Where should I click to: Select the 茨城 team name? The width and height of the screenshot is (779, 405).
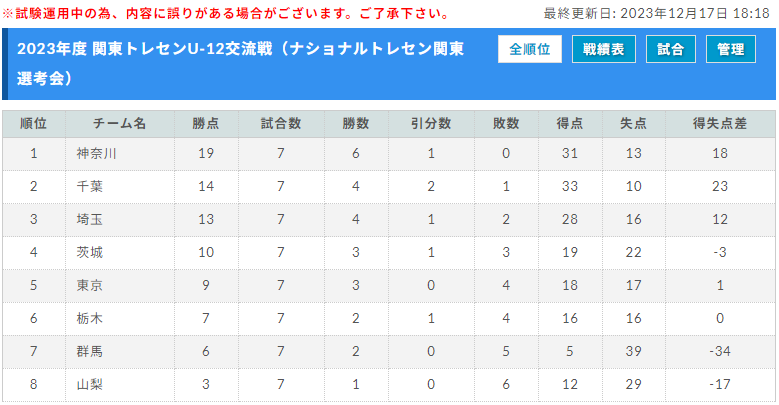point(89,252)
